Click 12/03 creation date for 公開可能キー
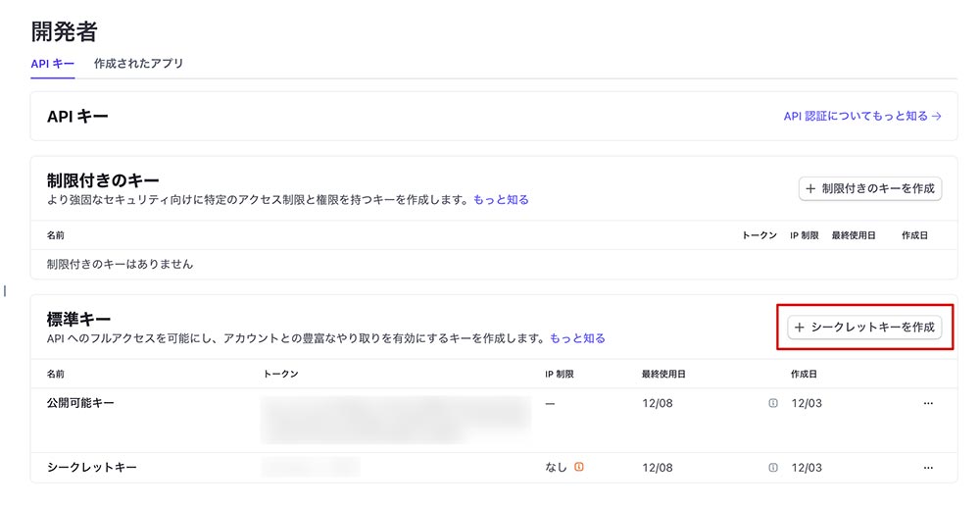This screenshot has width=980, height=507. point(807,403)
